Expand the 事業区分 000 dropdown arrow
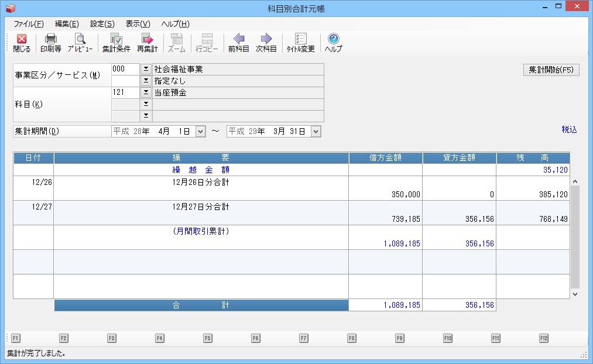The height and width of the screenshot is (364, 593). pyautogui.click(x=146, y=69)
